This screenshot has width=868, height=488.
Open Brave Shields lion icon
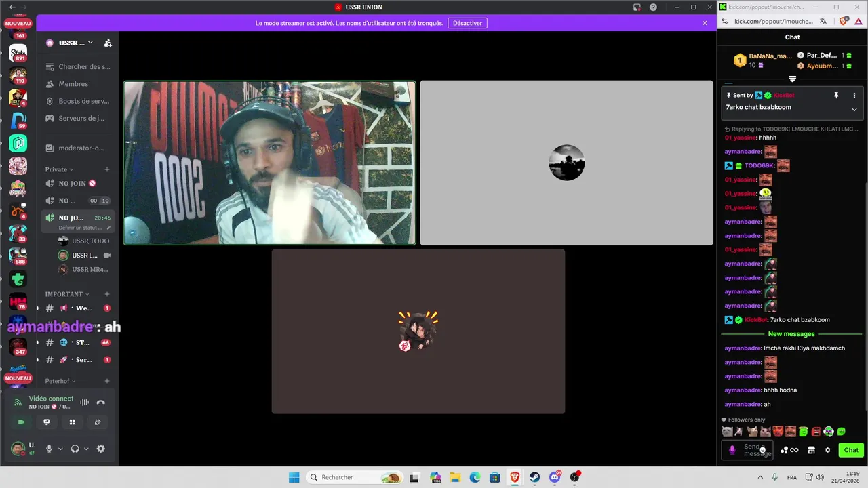[x=844, y=22]
